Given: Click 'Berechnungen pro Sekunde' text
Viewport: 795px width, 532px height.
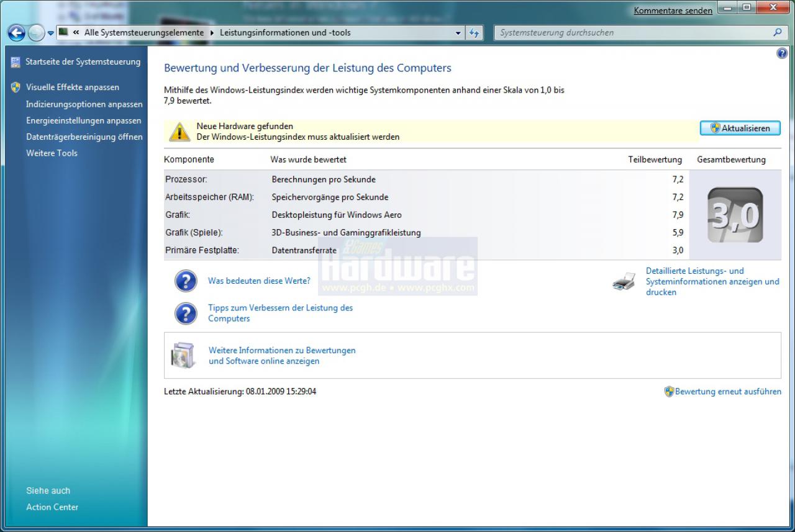Looking at the screenshot, I should (324, 179).
